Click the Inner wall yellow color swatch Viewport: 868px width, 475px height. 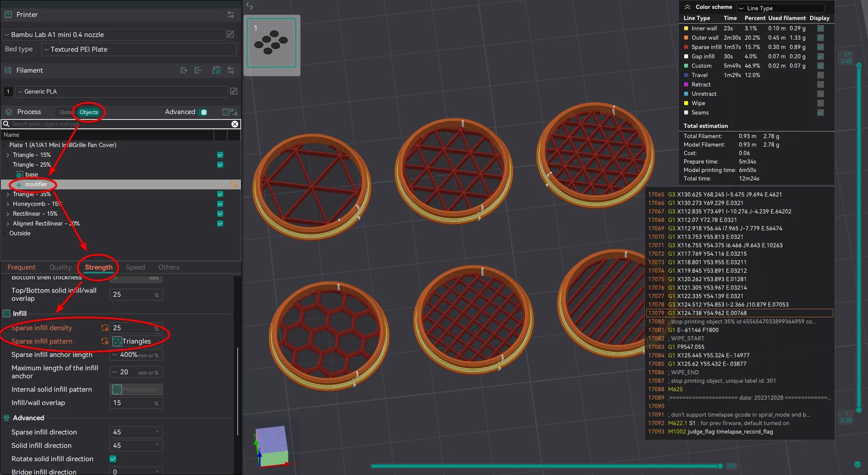pyautogui.click(x=686, y=29)
